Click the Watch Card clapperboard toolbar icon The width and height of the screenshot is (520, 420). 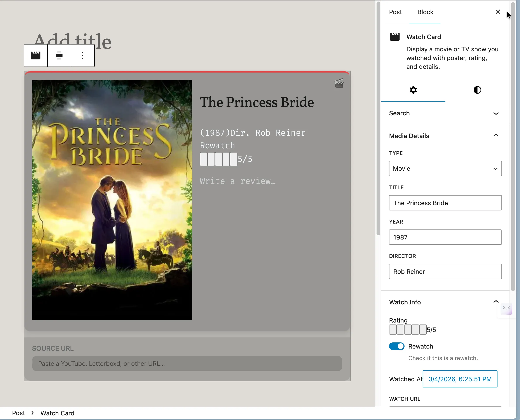36,56
